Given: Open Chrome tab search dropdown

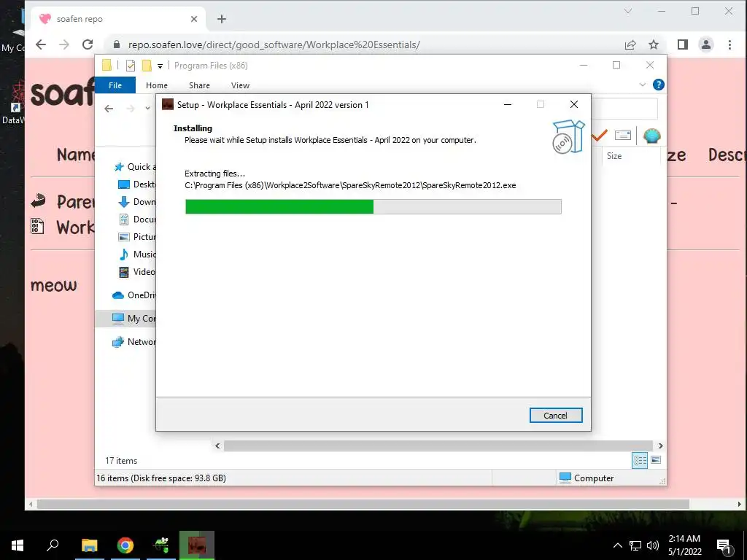Looking at the screenshot, I should click(x=628, y=11).
